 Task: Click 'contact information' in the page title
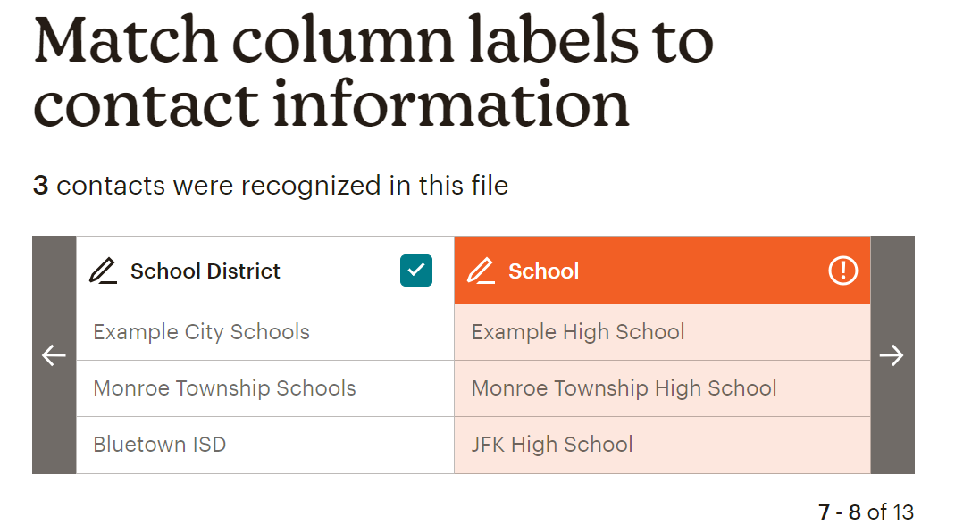pyautogui.click(x=331, y=105)
